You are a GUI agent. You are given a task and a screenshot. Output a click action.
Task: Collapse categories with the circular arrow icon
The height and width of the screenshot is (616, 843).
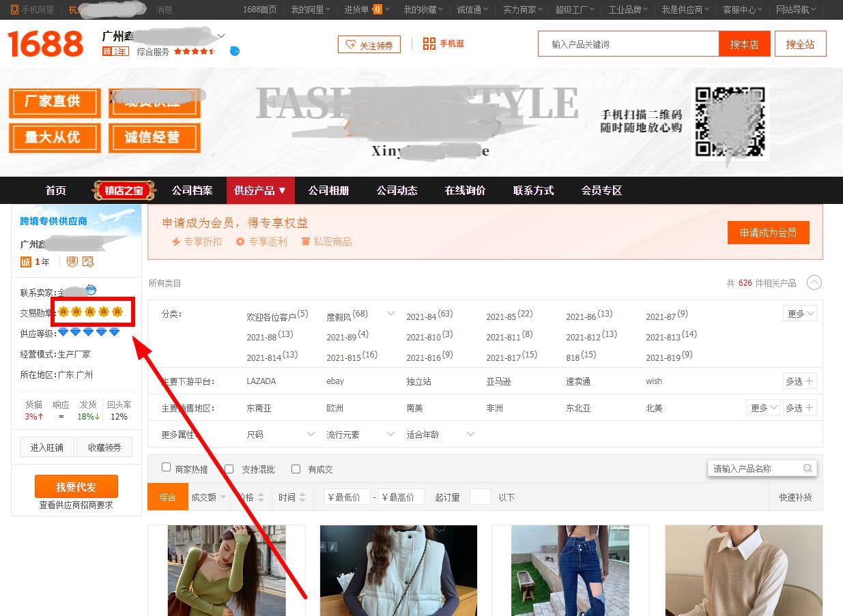pyautogui.click(x=814, y=282)
